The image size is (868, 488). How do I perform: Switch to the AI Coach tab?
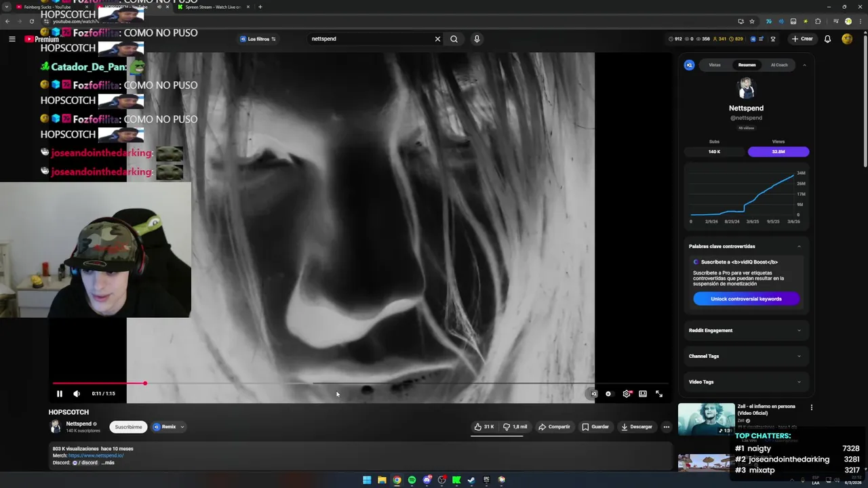tap(779, 65)
